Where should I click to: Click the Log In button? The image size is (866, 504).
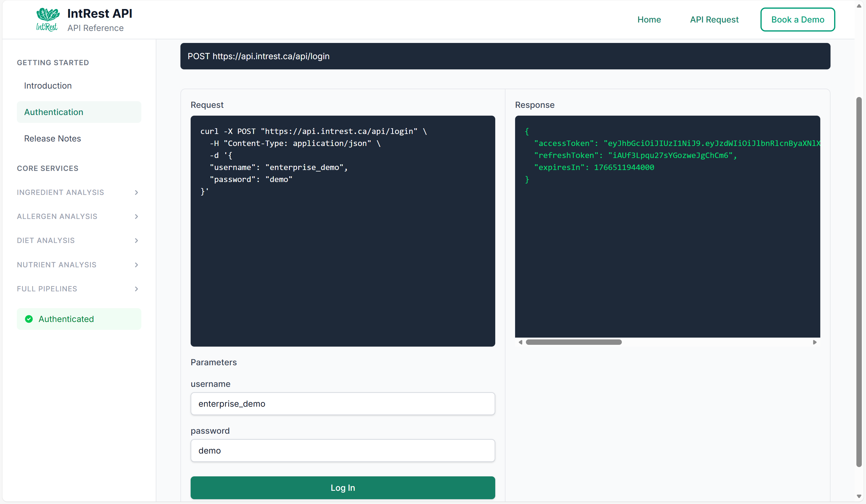pos(342,487)
